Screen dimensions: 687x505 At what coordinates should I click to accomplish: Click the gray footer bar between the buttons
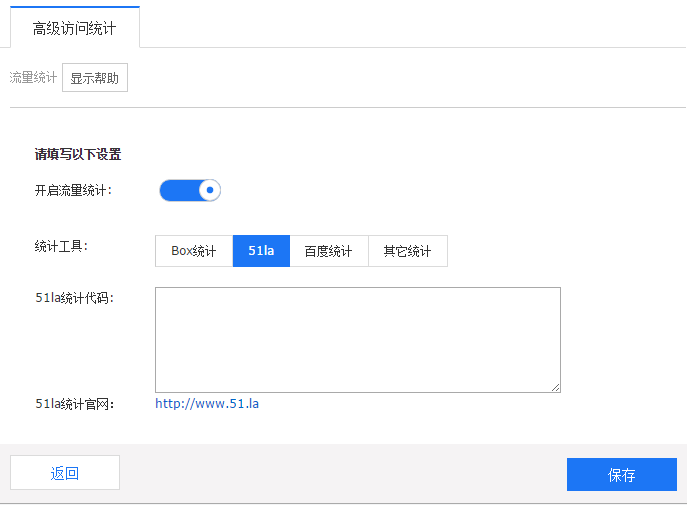click(x=342, y=473)
